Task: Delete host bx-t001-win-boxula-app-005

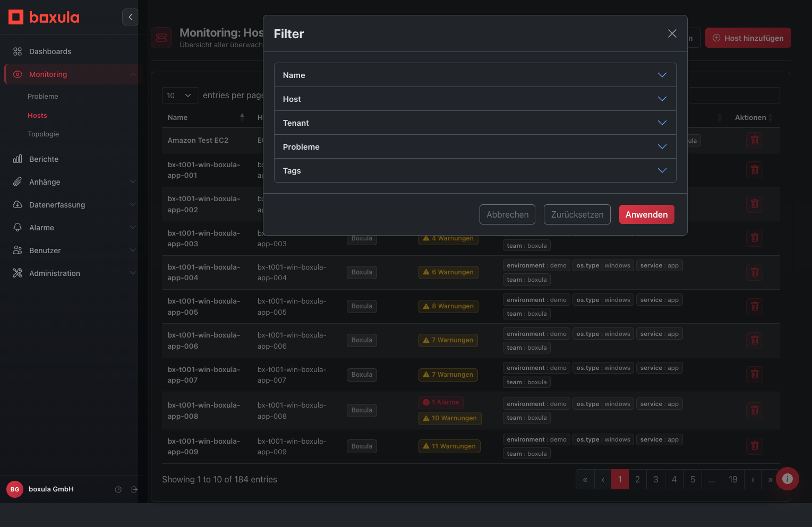Action: coord(755,306)
